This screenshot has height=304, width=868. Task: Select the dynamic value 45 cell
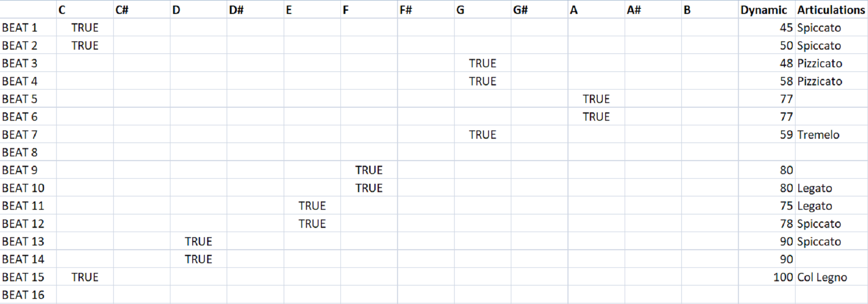(x=786, y=28)
